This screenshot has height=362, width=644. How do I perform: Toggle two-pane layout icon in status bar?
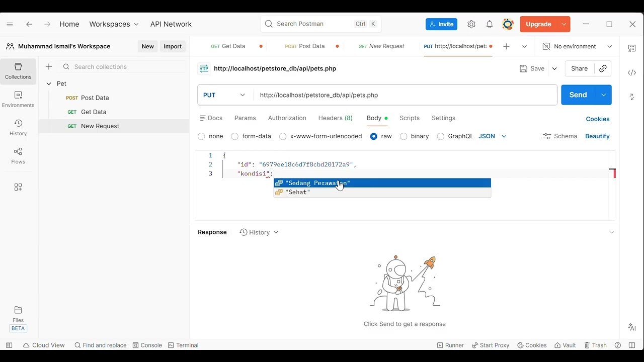(632, 345)
